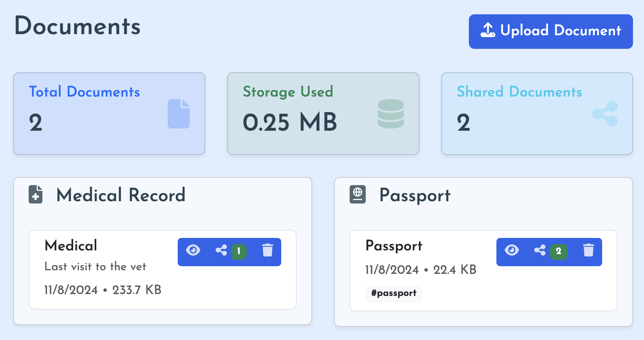View the Passport document via eye icon
This screenshot has width=644, height=340.
coord(512,250)
